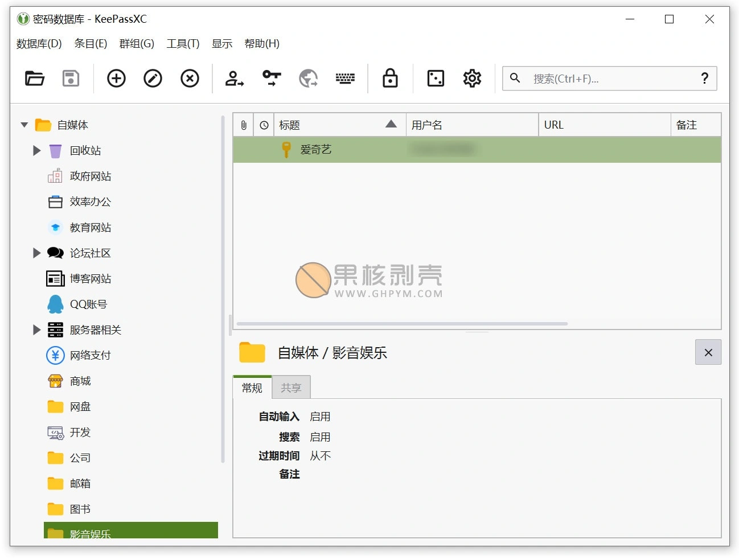
Task: Select the 网盘 group
Action: coord(80,407)
